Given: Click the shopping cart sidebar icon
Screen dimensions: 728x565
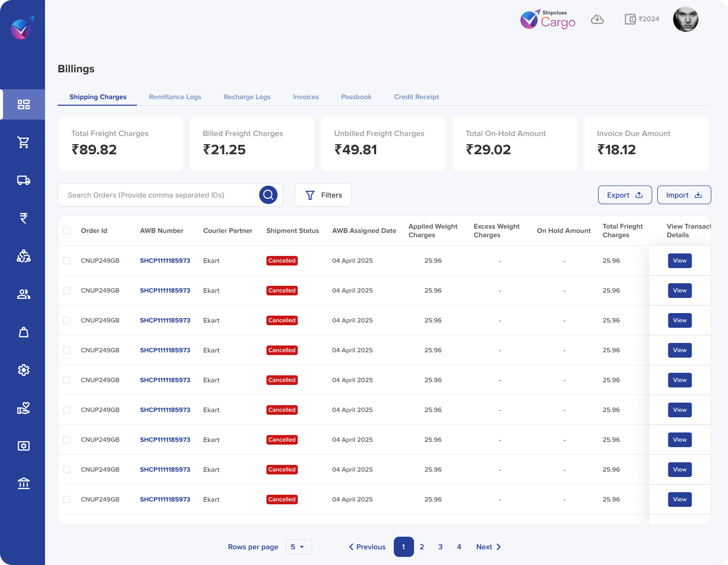Looking at the screenshot, I should [x=23, y=143].
